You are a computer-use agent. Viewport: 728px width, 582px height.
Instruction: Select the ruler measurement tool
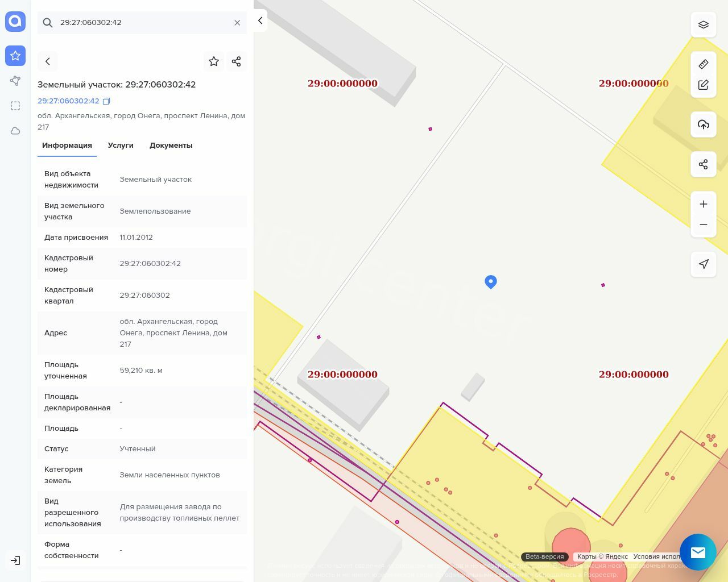pyautogui.click(x=704, y=64)
